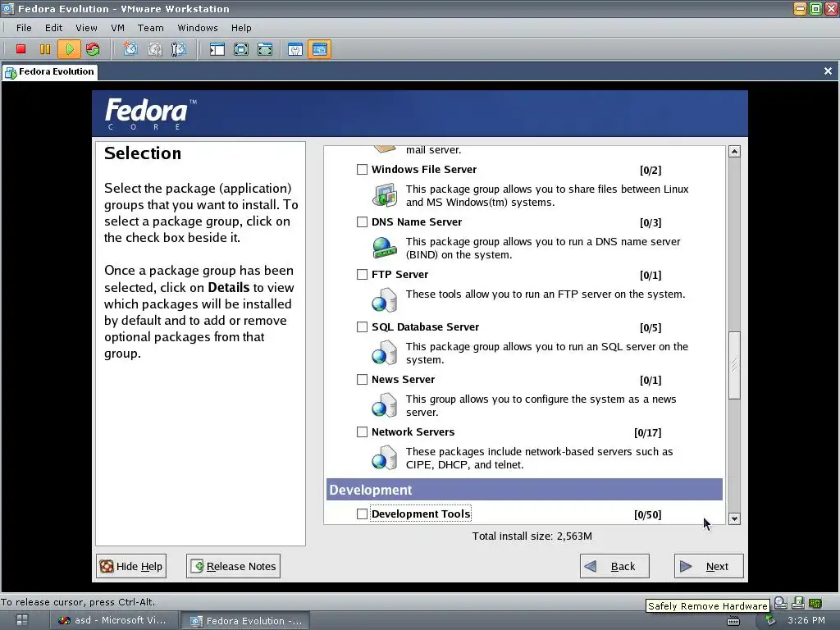Open Snapshot Manager wrench-clock icon
This screenshot has width=840, height=630.
[178, 49]
